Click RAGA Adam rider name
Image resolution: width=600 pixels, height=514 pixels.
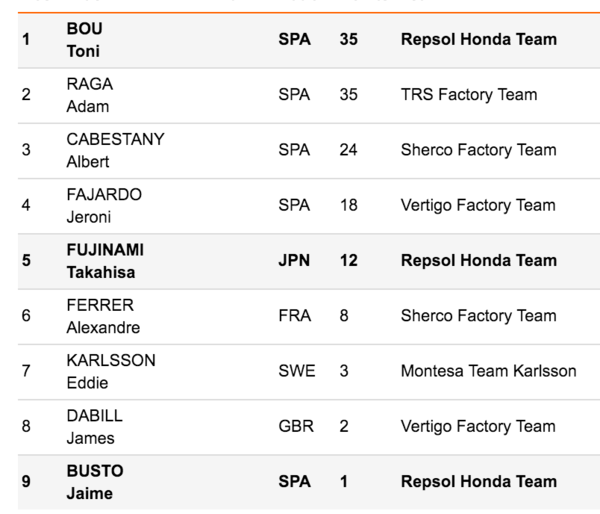point(90,95)
